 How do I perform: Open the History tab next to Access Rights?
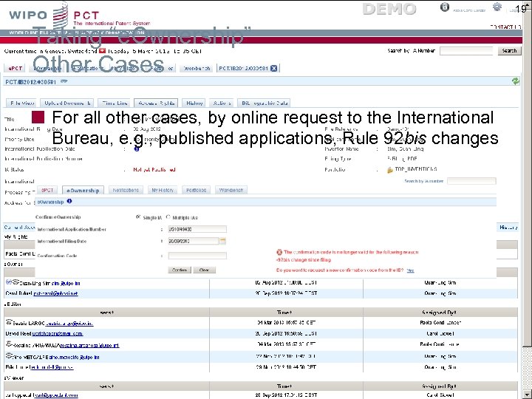tap(194, 103)
